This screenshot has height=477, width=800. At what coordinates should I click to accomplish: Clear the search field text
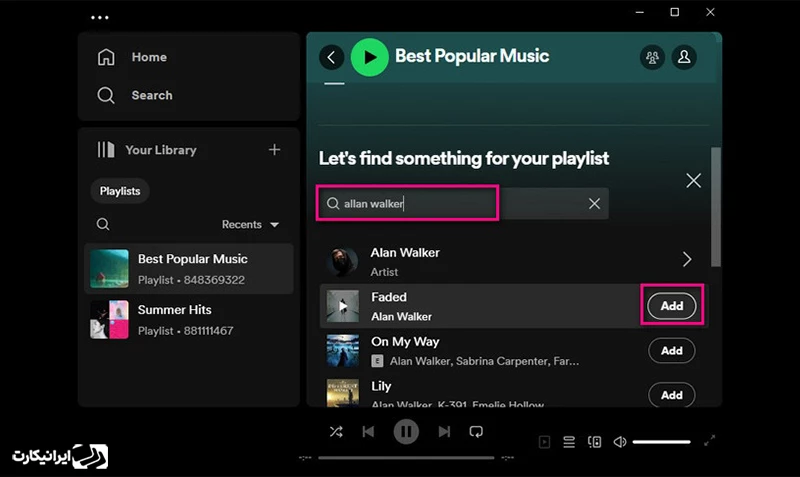pos(594,204)
